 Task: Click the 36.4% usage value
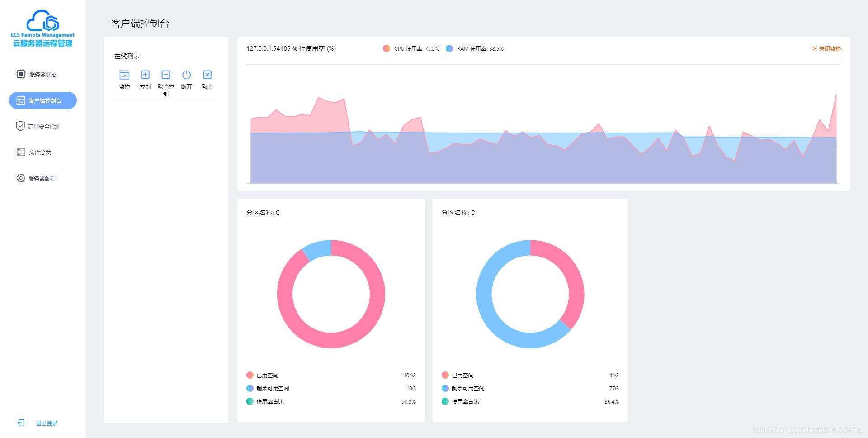(612, 402)
